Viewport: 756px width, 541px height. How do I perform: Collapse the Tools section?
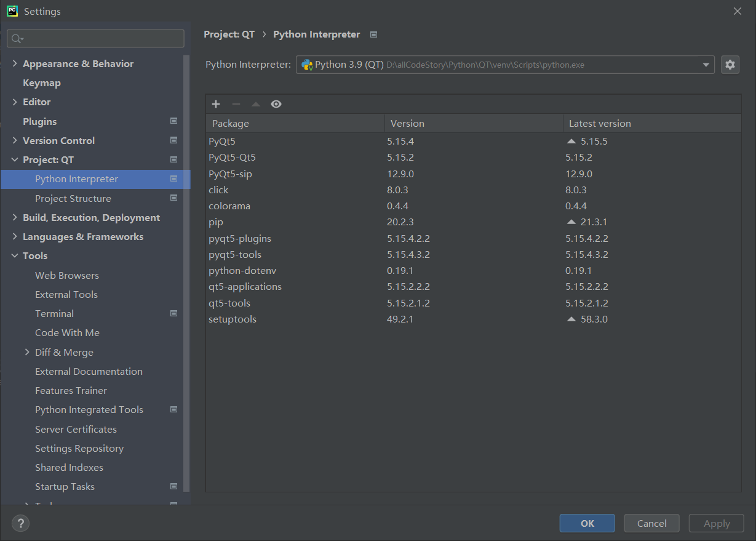click(x=15, y=255)
